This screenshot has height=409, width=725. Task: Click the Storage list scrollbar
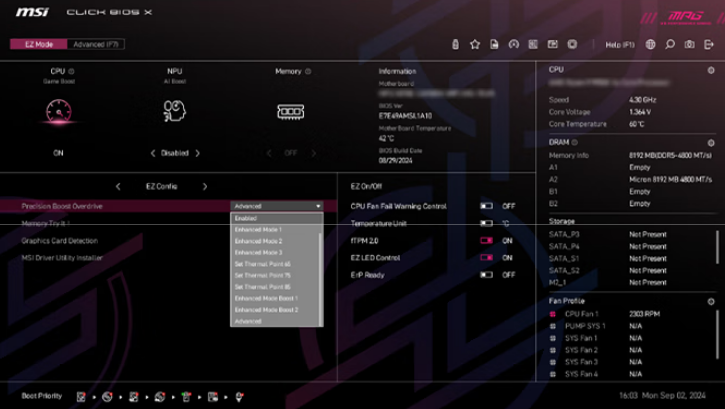(717, 247)
